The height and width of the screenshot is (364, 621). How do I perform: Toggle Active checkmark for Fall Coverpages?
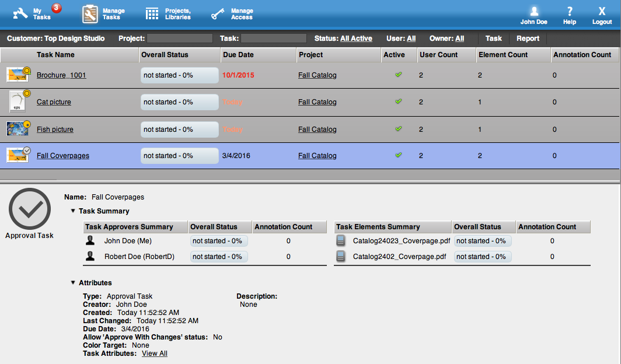pyautogui.click(x=399, y=155)
